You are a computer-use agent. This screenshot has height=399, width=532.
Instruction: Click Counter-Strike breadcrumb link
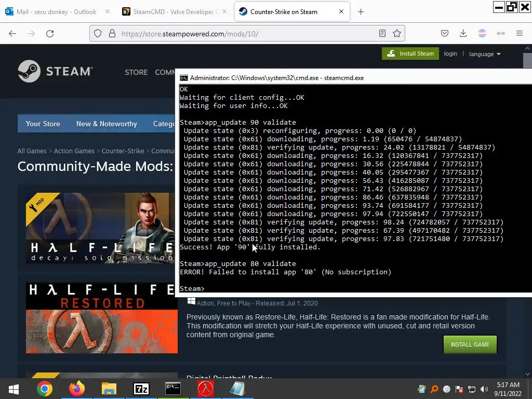(123, 151)
